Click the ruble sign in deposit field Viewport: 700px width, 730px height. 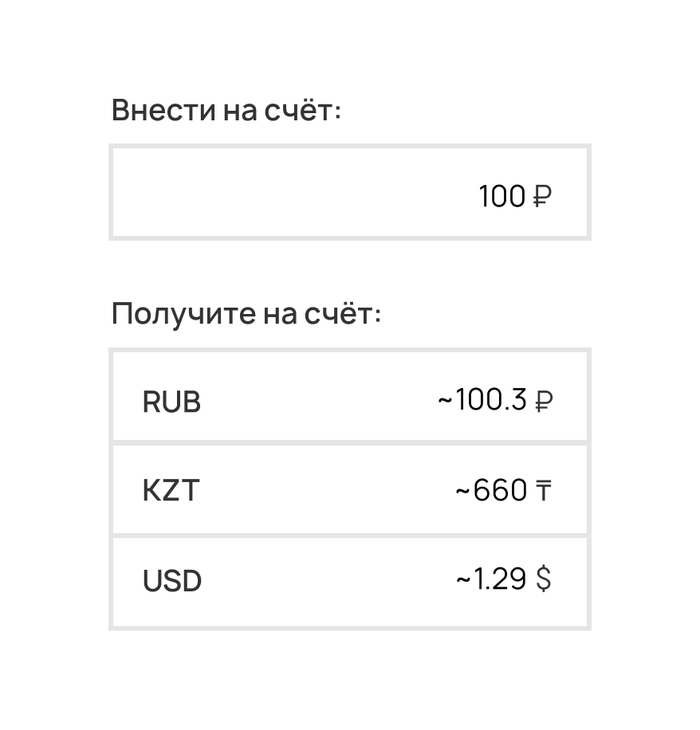pos(541,197)
